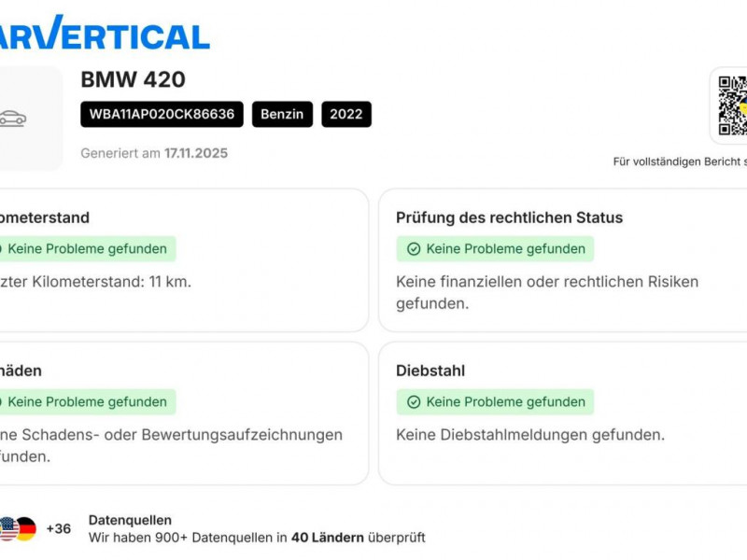Click the German flag icon
747x560 pixels.
[x=25, y=529]
